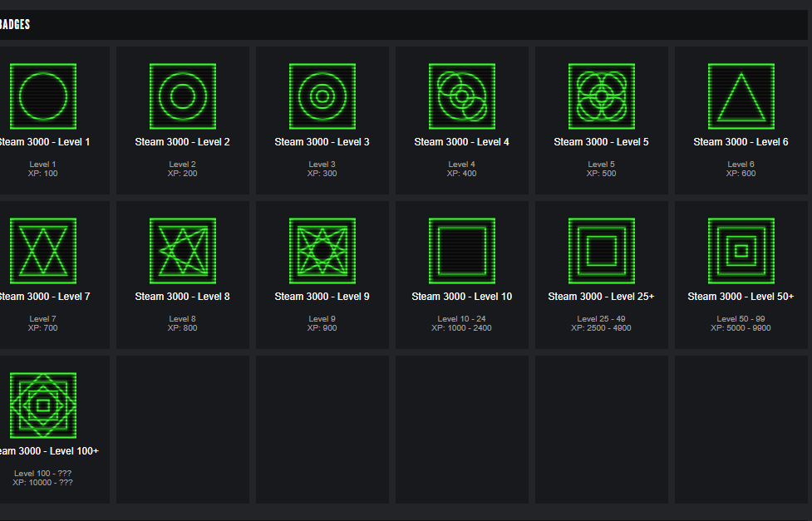The width and height of the screenshot is (812, 521).
Task: Click the Level 1 single circle badge icon
Action: click(x=43, y=96)
